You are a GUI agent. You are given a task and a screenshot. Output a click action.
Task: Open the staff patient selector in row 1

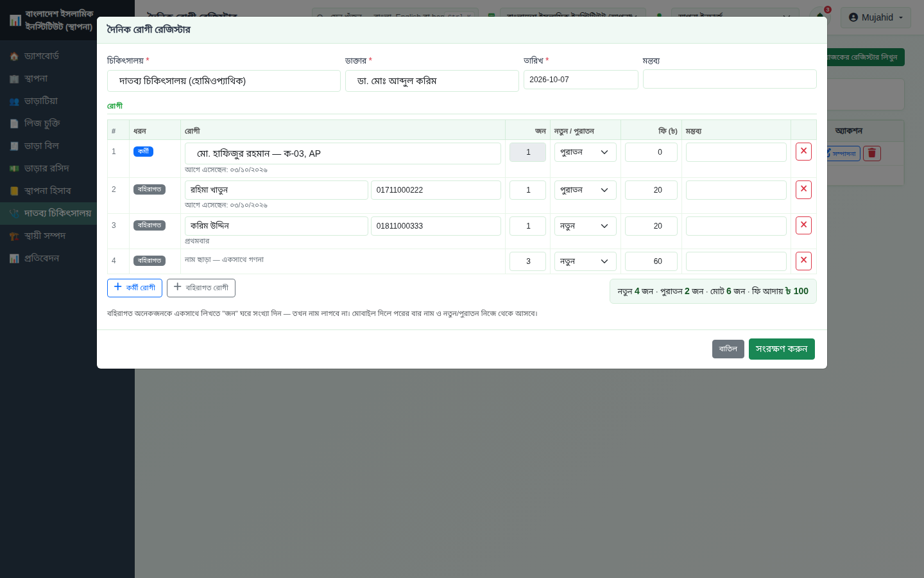click(343, 153)
